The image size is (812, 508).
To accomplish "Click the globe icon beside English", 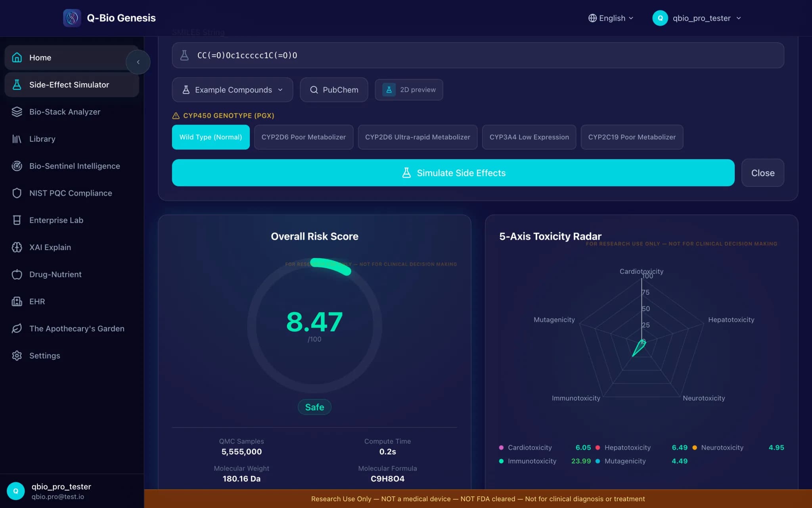I will (592, 18).
